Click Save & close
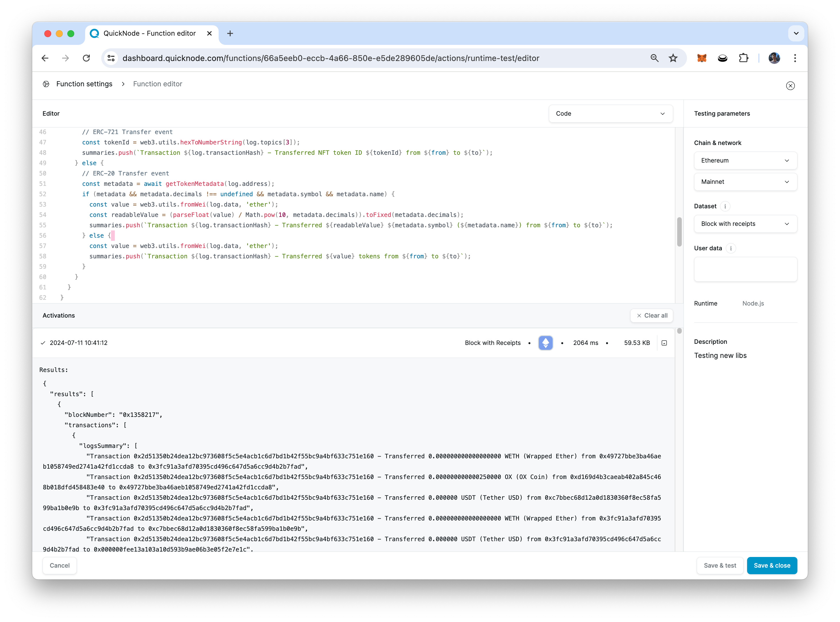The width and height of the screenshot is (840, 622). (x=772, y=566)
